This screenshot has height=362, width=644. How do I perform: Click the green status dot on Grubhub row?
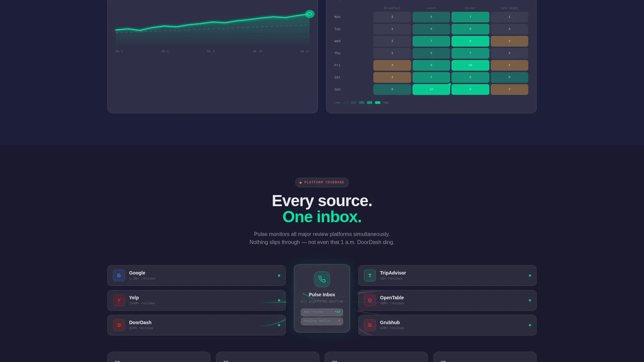tap(530, 325)
